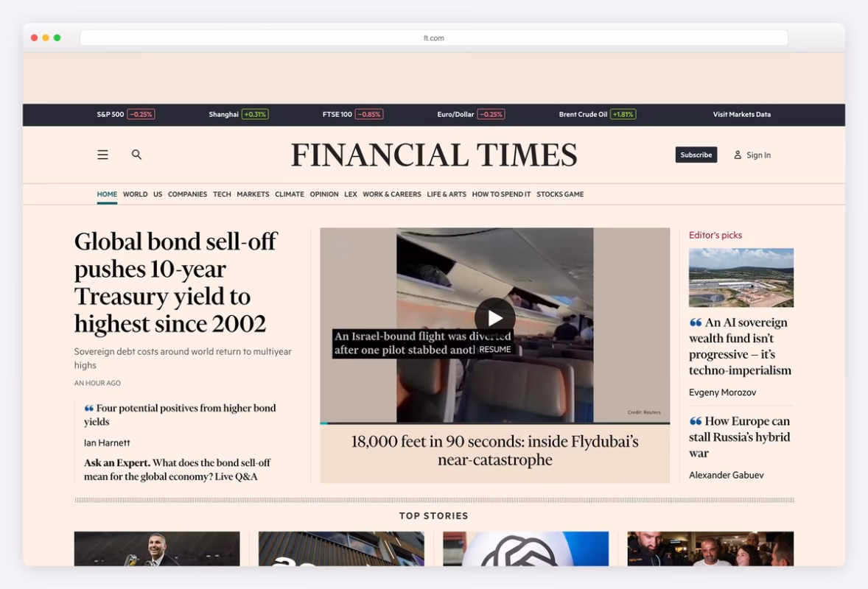
Task: Read How Europe can stall Russia's hybrid war
Action: 739,437
